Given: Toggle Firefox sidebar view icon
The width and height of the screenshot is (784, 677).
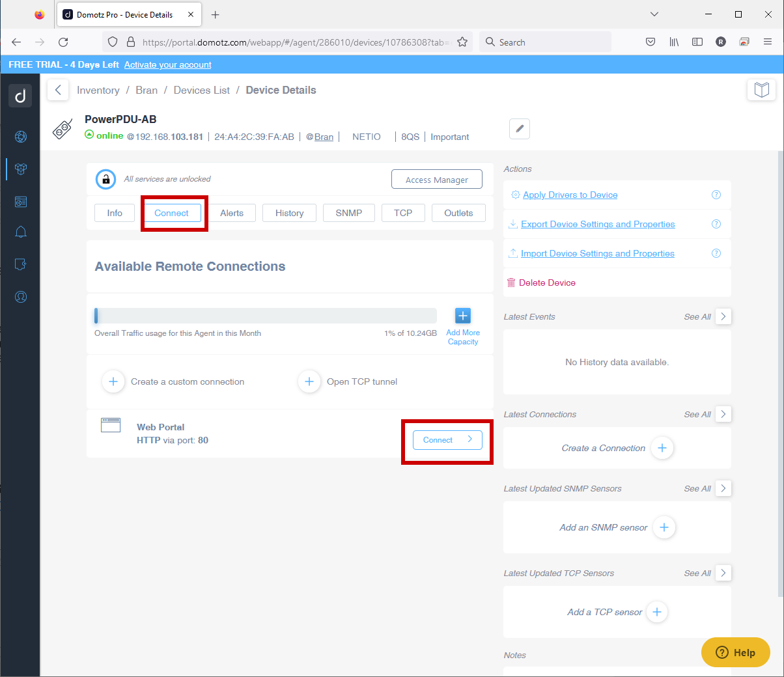Looking at the screenshot, I should click(x=697, y=42).
